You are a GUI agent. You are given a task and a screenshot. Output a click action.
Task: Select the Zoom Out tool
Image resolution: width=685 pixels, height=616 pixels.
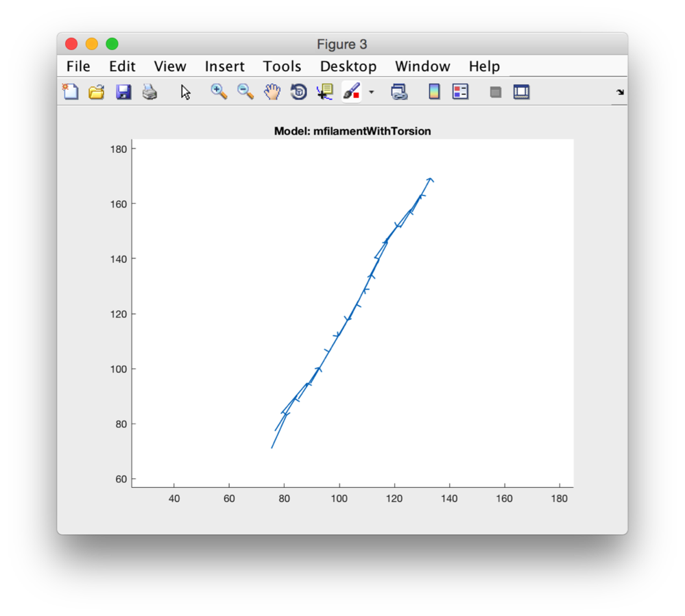point(245,91)
